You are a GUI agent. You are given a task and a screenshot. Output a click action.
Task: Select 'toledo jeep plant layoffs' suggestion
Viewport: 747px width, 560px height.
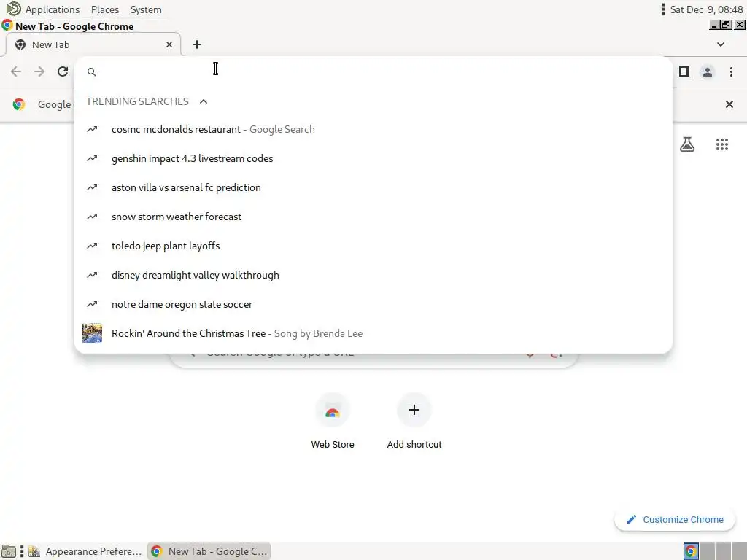[373, 246]
